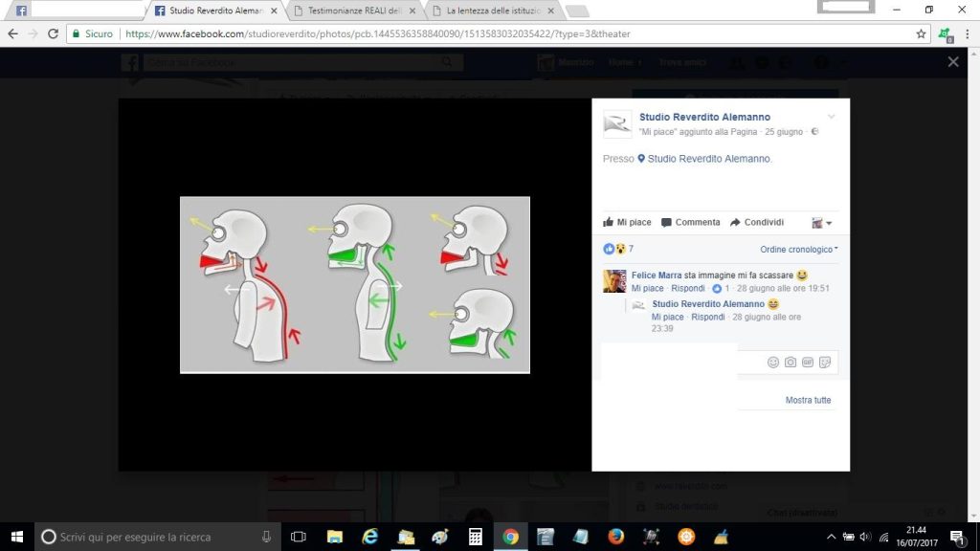Viewport: 980px width, 551px height.
Task: Click the skull posture image thumbnail
Action: [x=354, y=284]
